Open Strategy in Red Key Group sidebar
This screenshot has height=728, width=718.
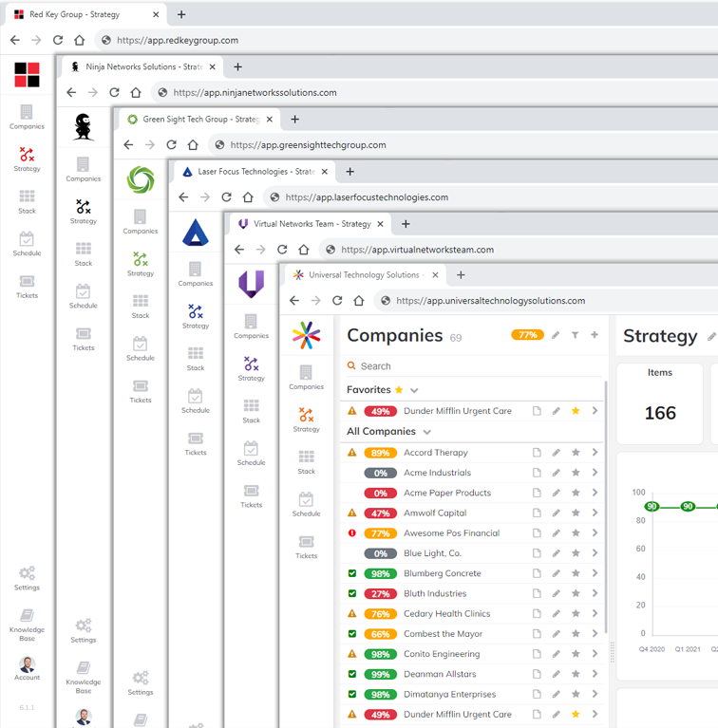pyautogui.click(x=27, y=159)
